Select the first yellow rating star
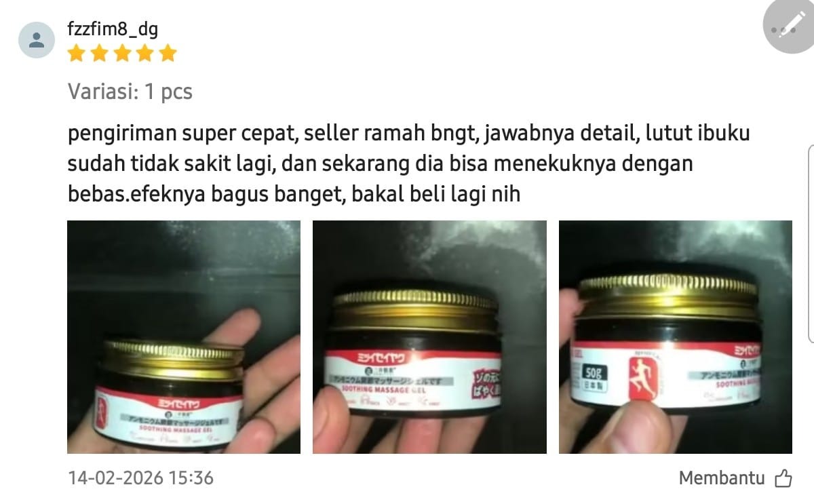814x504 pixels. coord(77,54)
